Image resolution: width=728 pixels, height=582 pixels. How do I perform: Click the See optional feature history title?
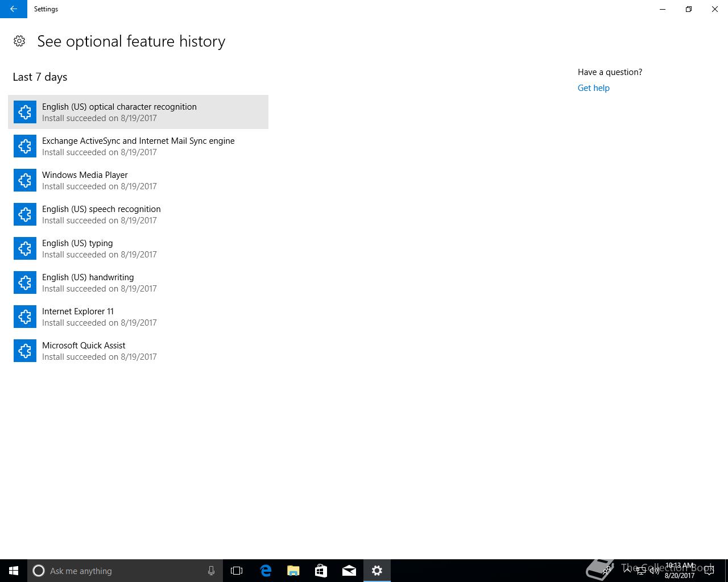[131, 41]
